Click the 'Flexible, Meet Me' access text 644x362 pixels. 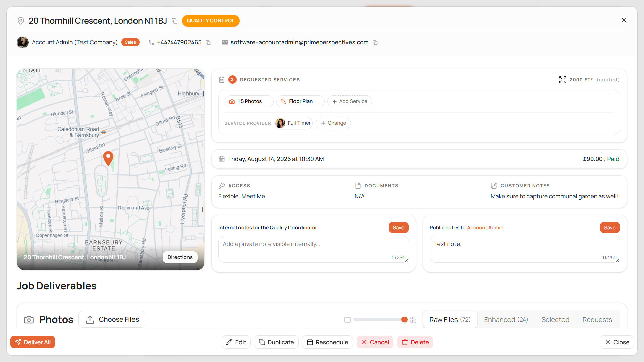point(241,196)
